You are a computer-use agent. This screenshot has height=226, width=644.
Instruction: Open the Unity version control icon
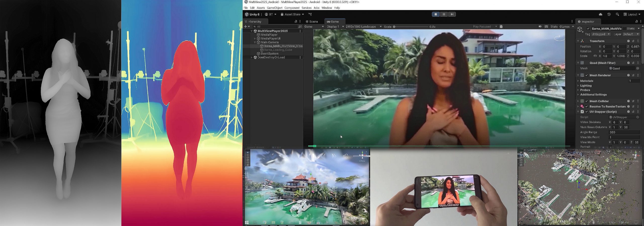pos(310,14)
